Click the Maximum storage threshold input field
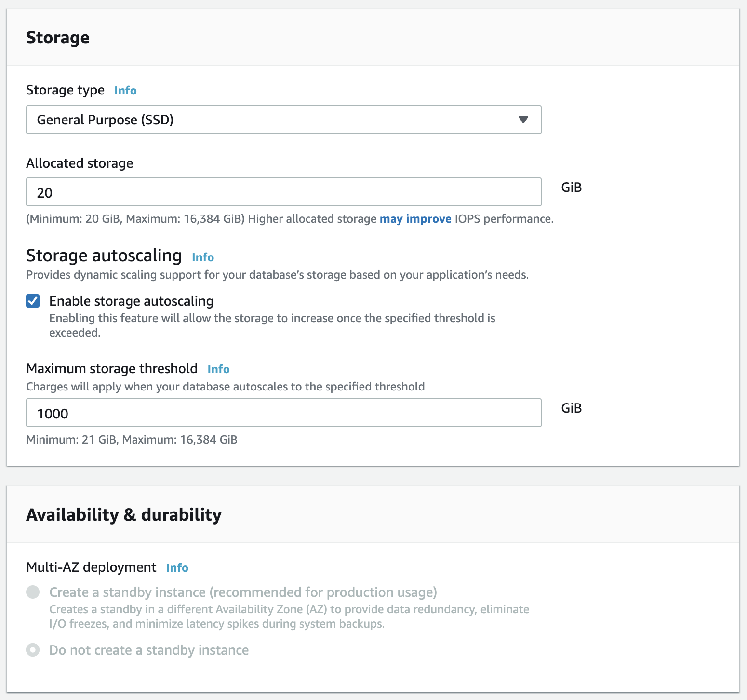The image size is (747, 700). (x=283, y=413)
